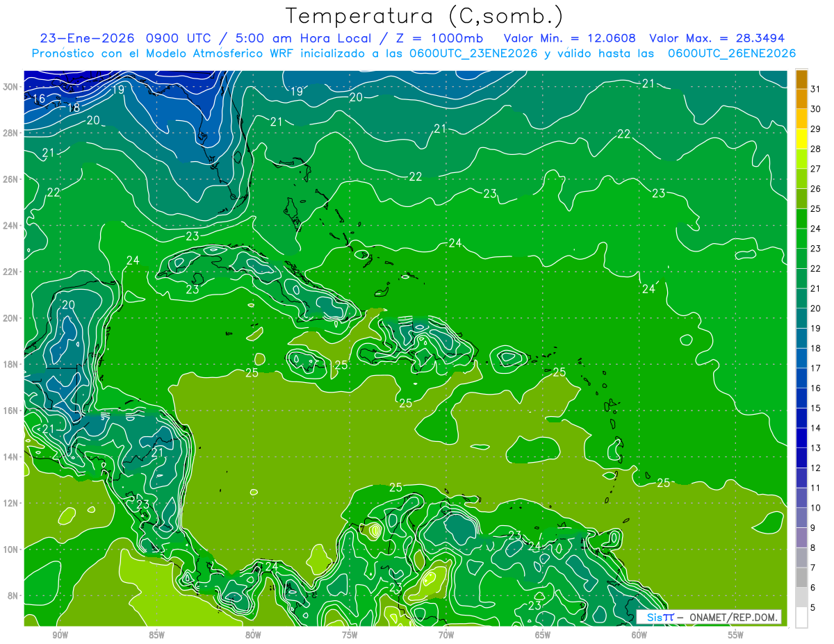Click legend value 17 on color bar

tap(816, 368)
